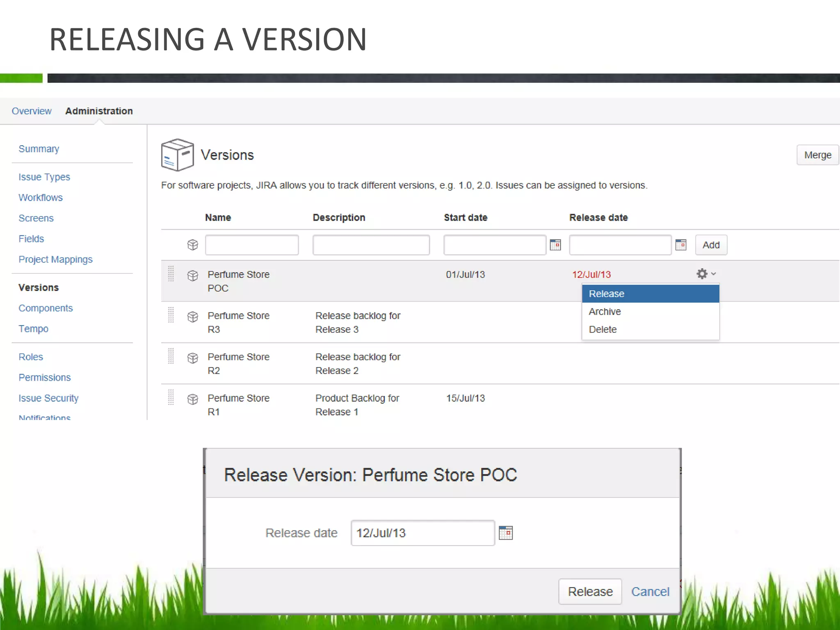840x630 pixels.
Task: Open Project Mappings in the sidebar
Action: click(55, 259)
